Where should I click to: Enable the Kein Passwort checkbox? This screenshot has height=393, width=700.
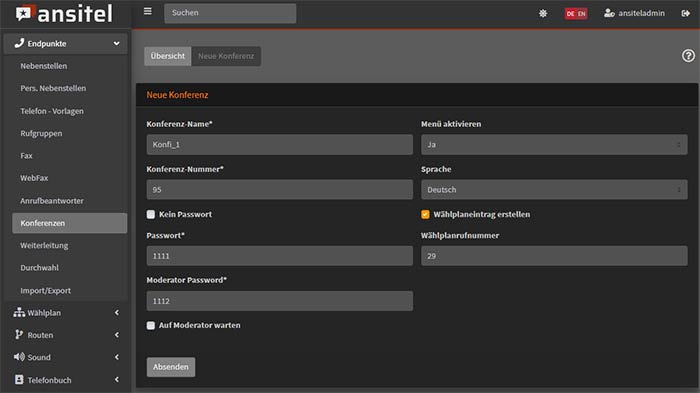click(151, 214)
